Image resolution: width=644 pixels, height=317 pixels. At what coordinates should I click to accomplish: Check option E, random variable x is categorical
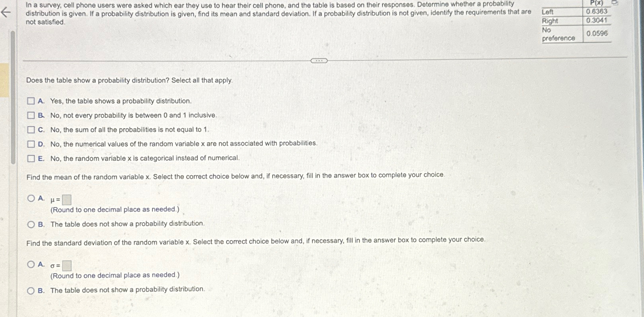(x=31, y=158)
